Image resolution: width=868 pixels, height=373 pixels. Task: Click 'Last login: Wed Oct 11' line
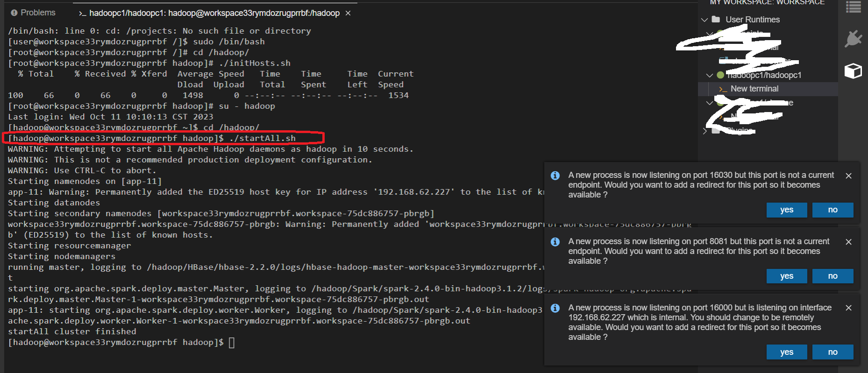point(111,117)
